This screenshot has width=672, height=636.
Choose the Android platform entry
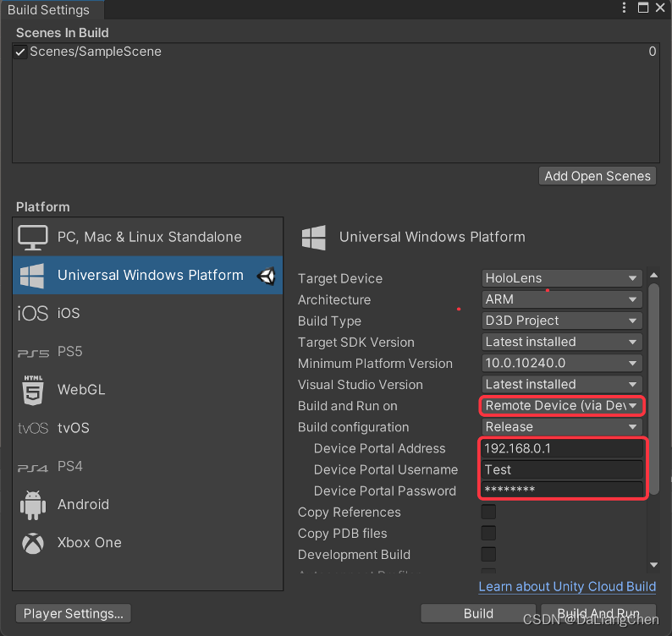[x=148, y=505]
